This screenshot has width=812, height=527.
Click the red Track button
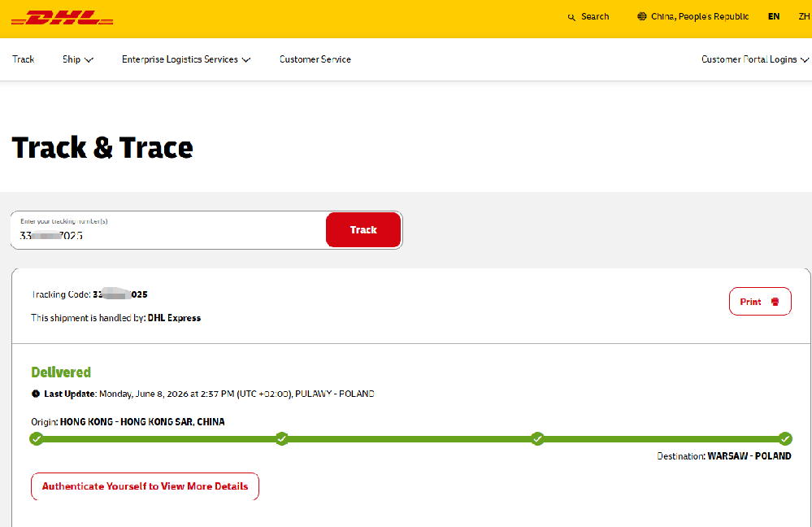363,229
